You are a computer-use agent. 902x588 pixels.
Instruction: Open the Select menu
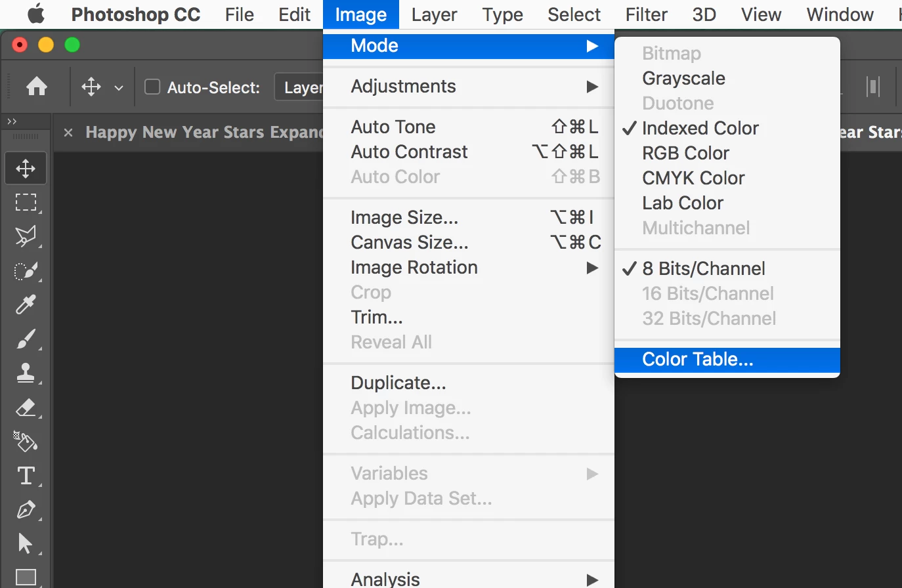[574, 14]
